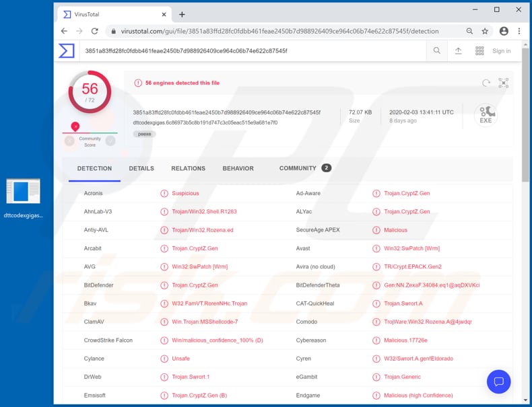Open the COMMUNITY tab
Viewport: 532px width, 407px height.
coord(298,168)
